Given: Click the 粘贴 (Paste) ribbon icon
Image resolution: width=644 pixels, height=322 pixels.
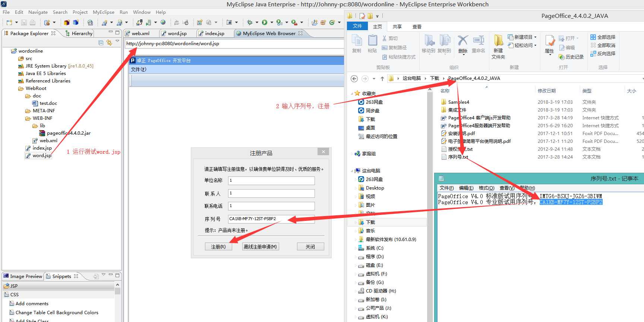Looking at the screenshot, I should click(372, 44).
